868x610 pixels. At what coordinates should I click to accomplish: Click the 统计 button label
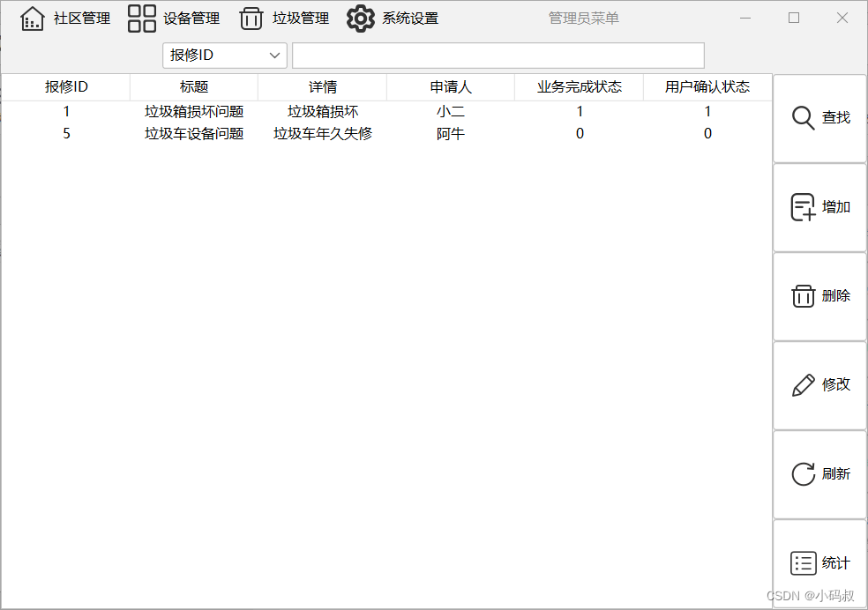pos(836,563)
